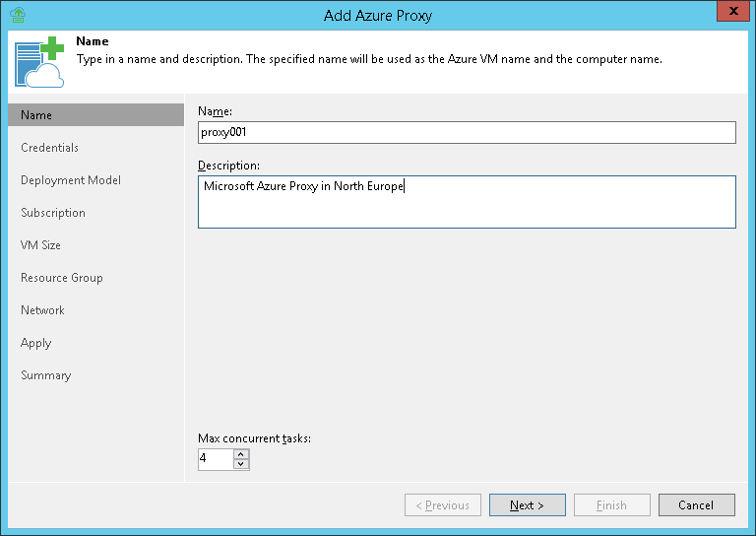The height and width of the screenshot is (536, 756).
Task: Click the Name field containing proxy001
Action: pyautogui.click(x=467, y=132)
